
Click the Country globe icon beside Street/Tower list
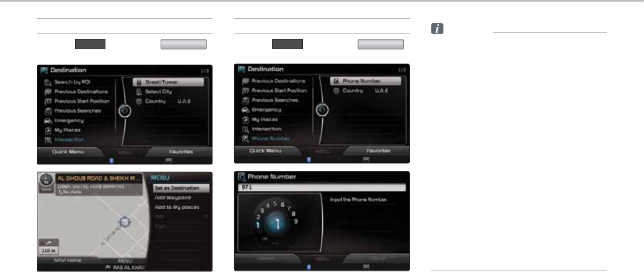pyautogui.click(x=138, y=101)
